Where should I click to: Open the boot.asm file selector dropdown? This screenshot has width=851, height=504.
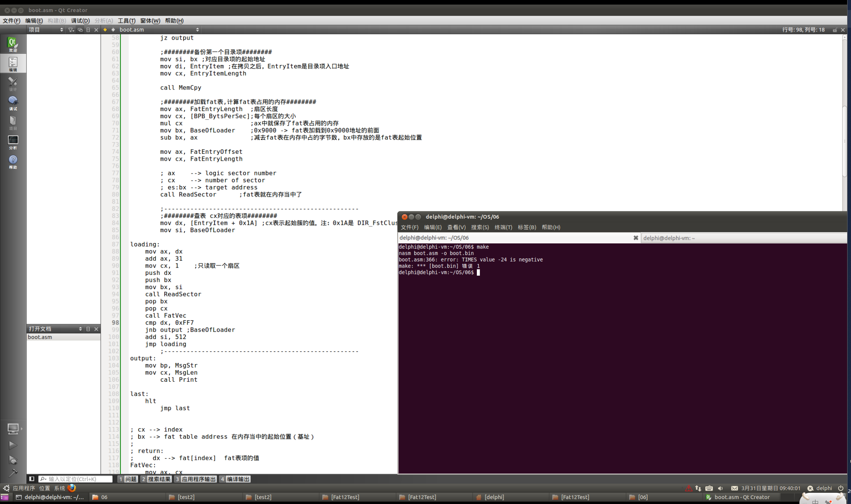[159, 30]
